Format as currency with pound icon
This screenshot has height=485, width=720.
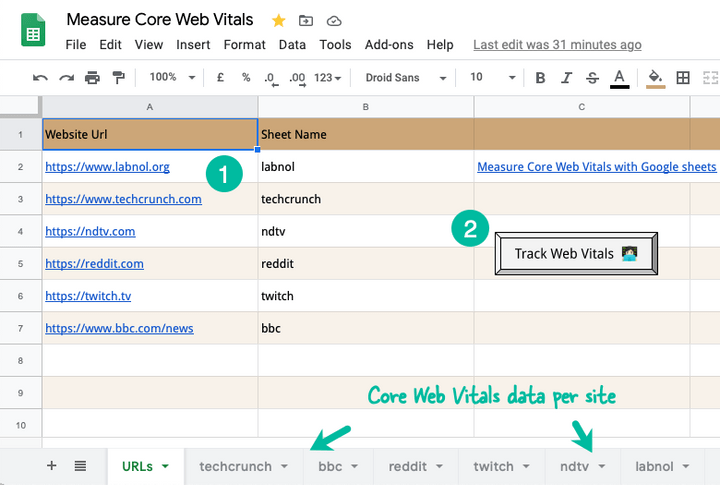click(220, 78)
